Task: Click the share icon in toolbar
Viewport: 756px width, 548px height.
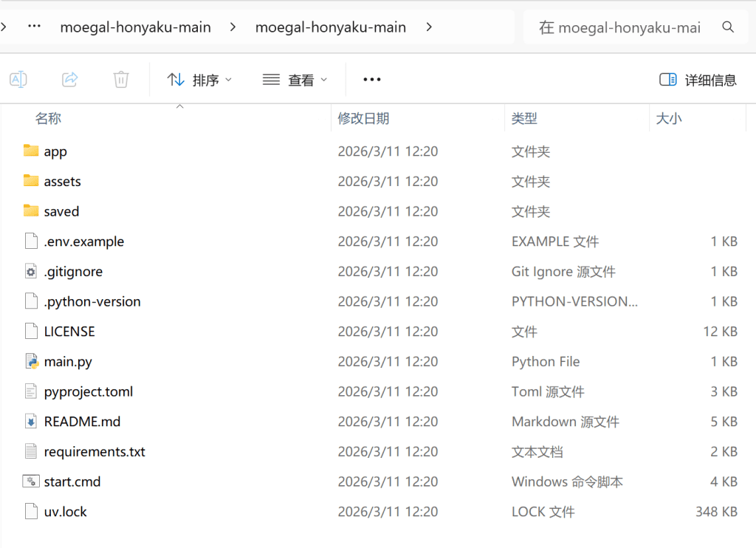Action: point(70,80)
